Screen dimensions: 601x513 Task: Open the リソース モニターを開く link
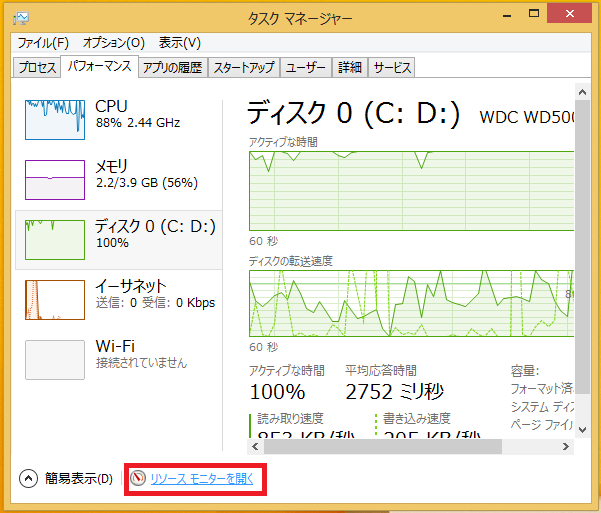[202, 478]
